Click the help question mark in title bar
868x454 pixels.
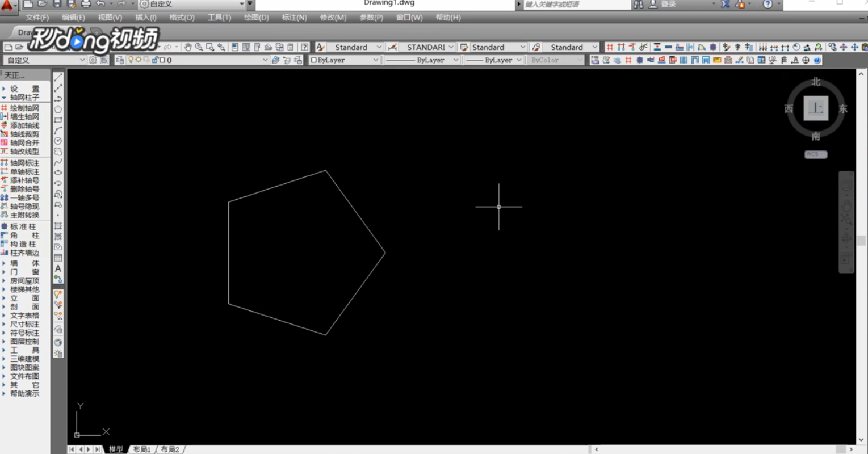(768, 4)
